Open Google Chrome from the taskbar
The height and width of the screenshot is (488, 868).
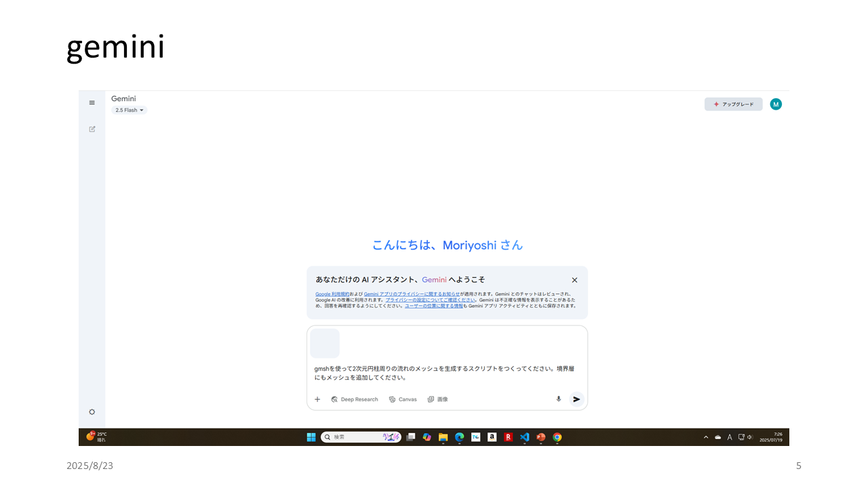pos(557,437)
